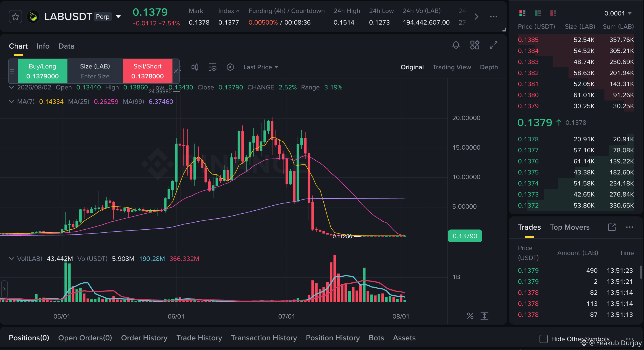644x350 pixels.
Task: Open Position History tab
Action: point(333,338)
